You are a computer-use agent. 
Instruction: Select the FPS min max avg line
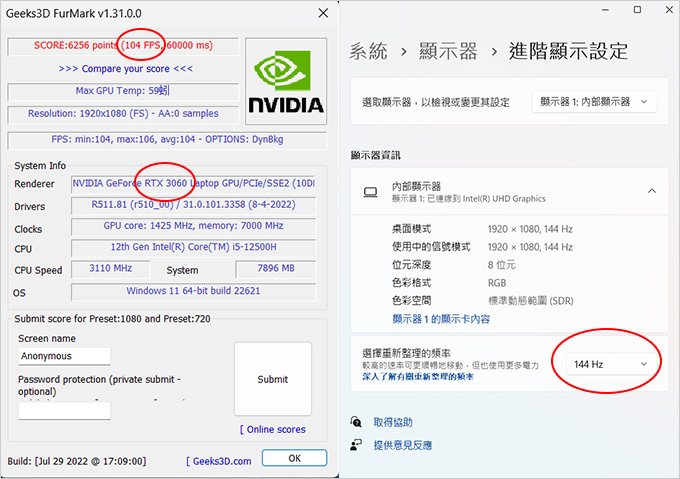pos(167,140)
